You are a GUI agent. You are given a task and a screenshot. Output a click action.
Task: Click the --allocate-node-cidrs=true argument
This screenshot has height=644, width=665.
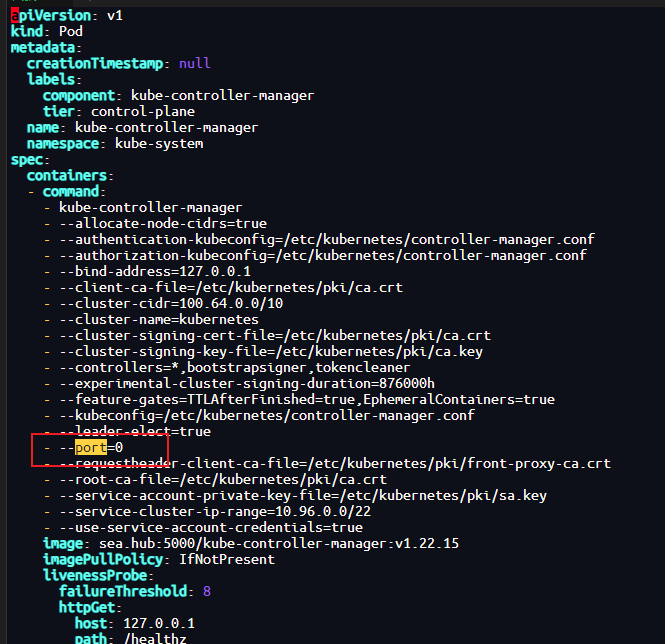[x=163, y=223]
